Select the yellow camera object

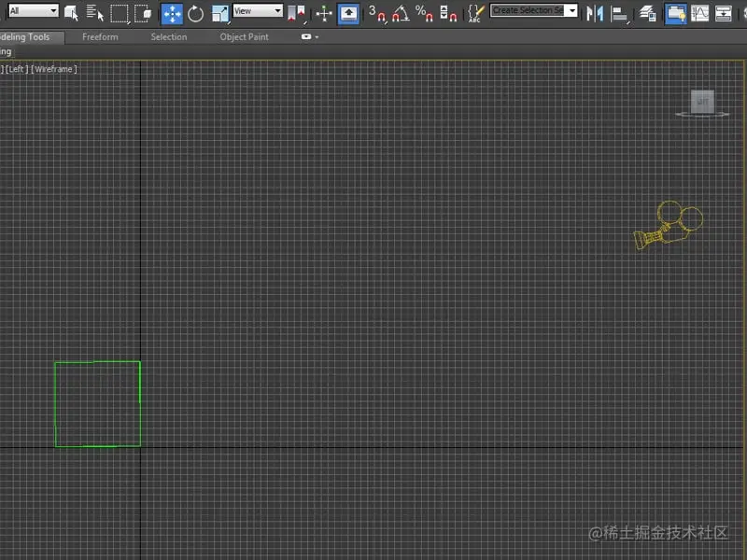coord(669,225)
